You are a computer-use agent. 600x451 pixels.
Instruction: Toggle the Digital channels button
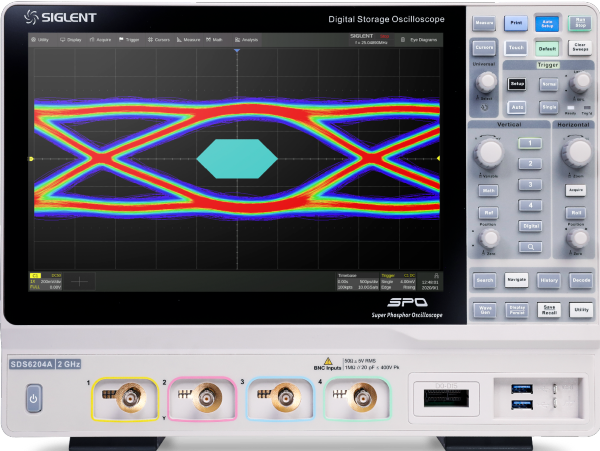click(530, 227)
